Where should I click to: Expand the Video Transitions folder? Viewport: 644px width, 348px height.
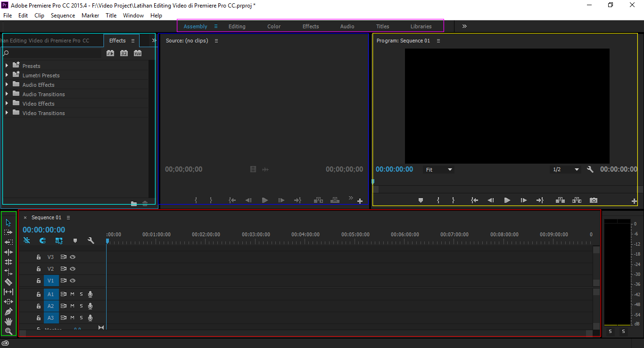pyautogui.click(x=7, y=113)
